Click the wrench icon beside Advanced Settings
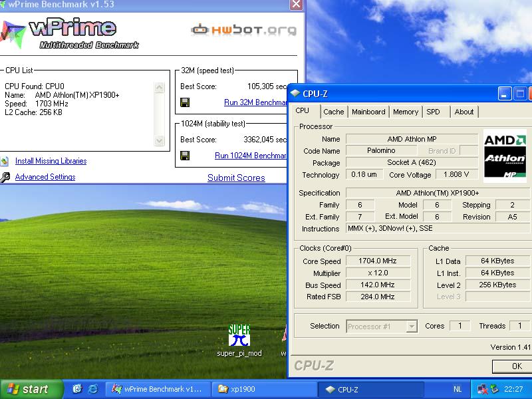The height and width of the screenshot is (399, 532). coord(5,177)
